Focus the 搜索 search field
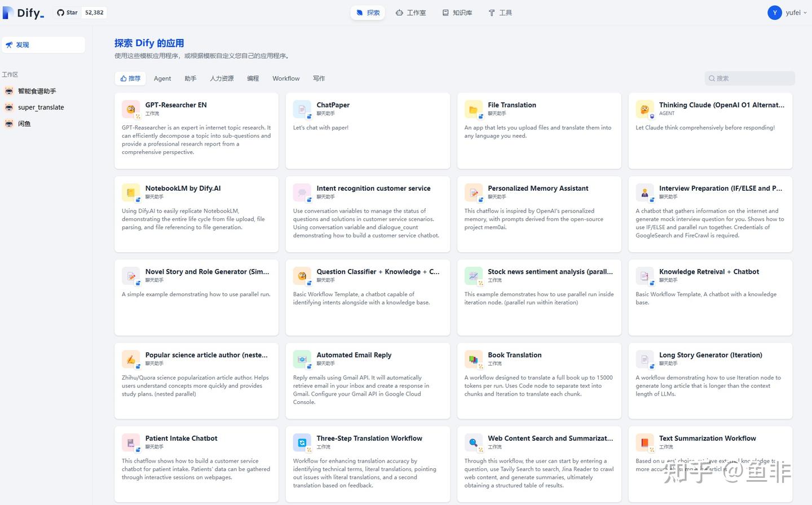 pyautogui.click(x=749, y=78)
